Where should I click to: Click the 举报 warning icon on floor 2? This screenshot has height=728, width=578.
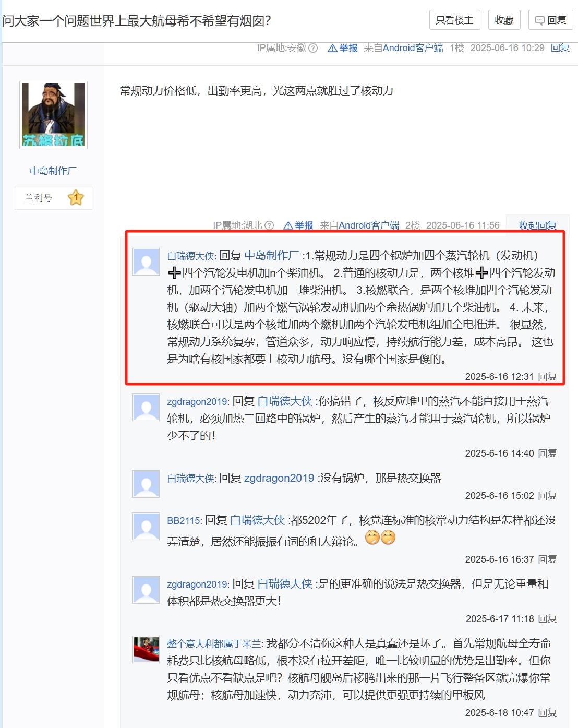[x=288, y=225]
